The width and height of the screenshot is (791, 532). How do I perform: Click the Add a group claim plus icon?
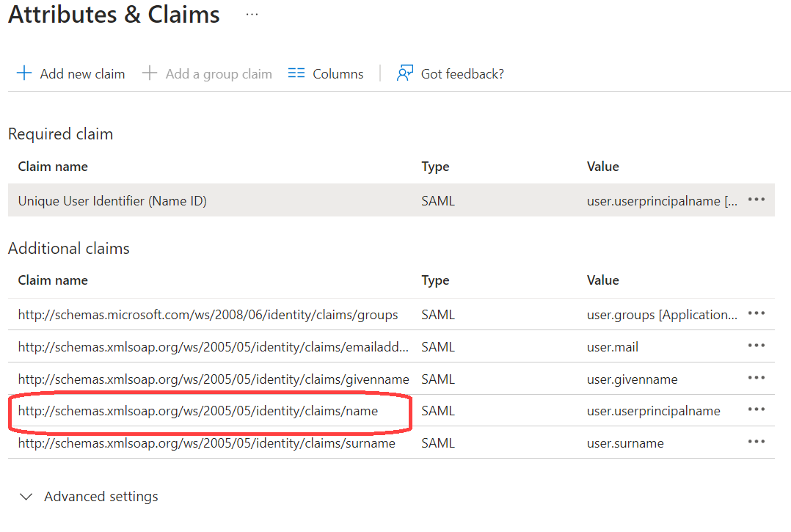coord(150,73)
